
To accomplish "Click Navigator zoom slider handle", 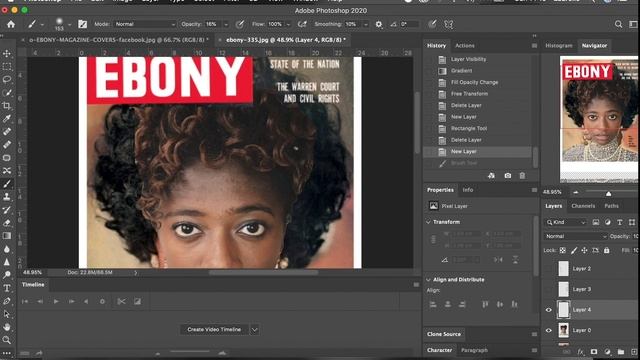I will click(608, 193).
